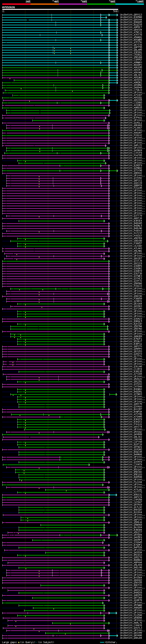Select hit label UniRef100_Q9FF55
The height and width of the screenshot is (644, 146).
click(131, 47)
